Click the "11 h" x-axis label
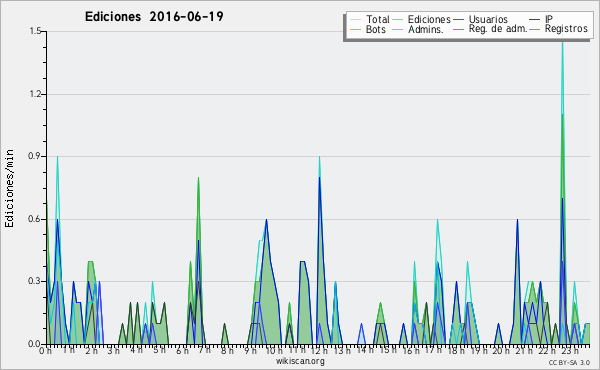 click(x=297, y=350)
